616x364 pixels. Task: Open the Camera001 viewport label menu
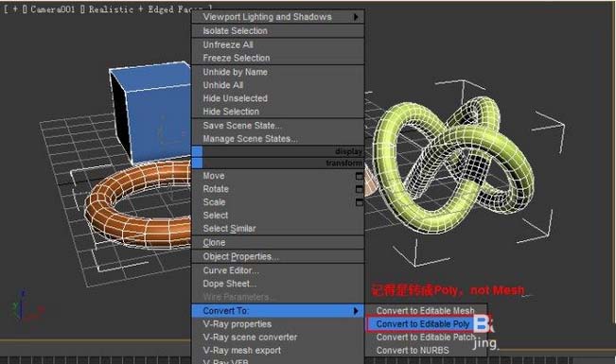(x=53, y=9)
